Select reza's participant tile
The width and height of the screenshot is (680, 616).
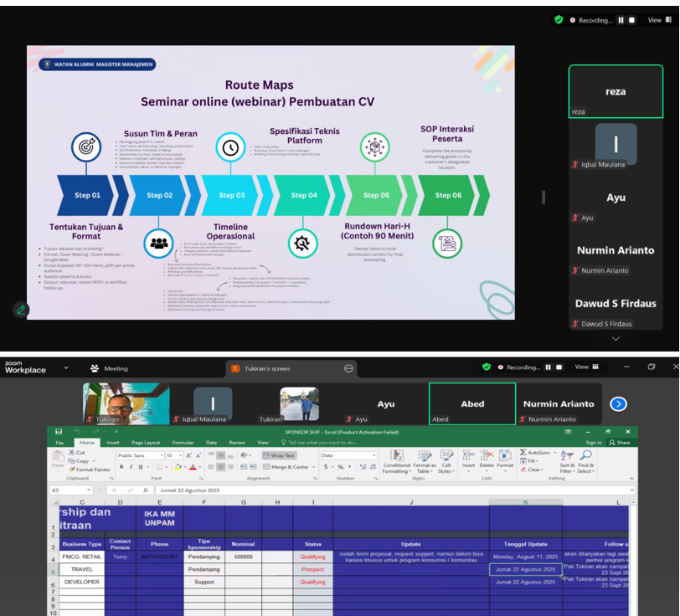coord(616,91)
